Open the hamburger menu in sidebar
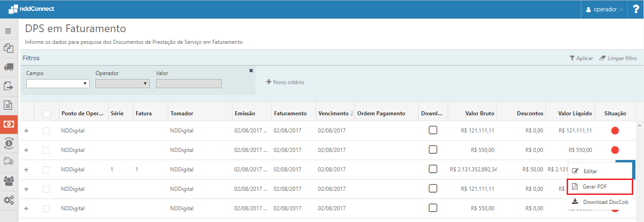The height and width of the screenshot is (222, 644). click(8, 31)
